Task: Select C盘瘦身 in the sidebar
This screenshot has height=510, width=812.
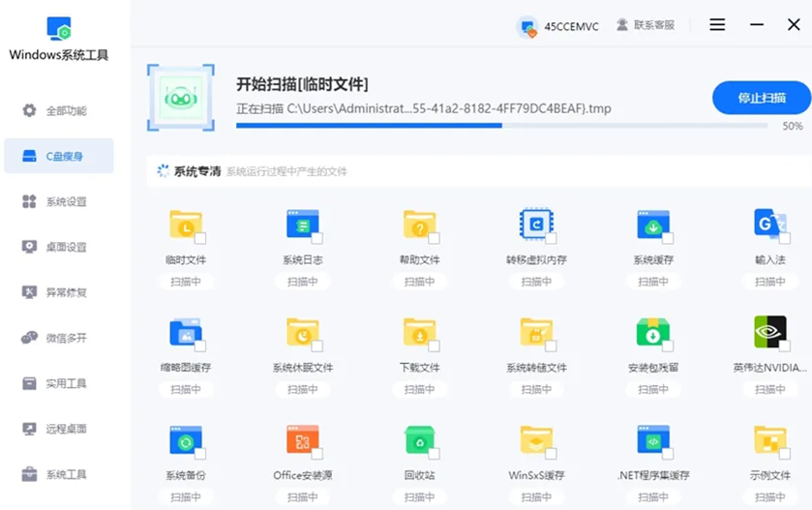Action: 58,156
